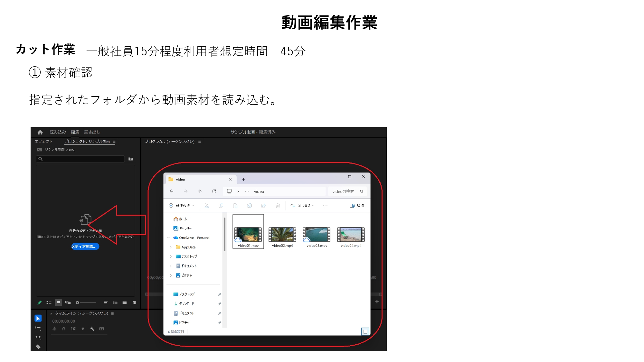
Task: Switch to the 書き出し workspace tab
Action: (92, 132)
